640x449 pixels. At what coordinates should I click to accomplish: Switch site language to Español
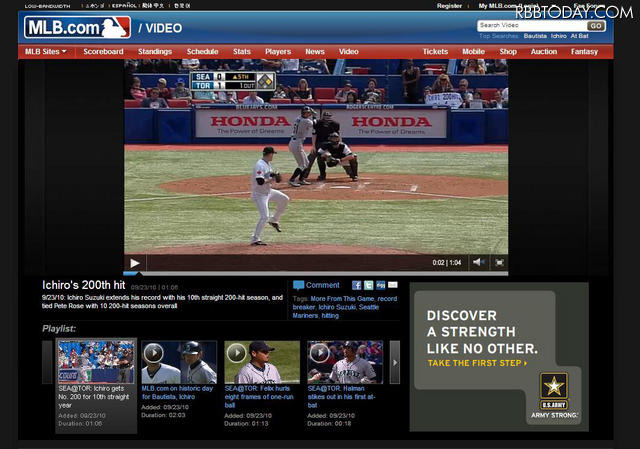(x=124, y=5)
